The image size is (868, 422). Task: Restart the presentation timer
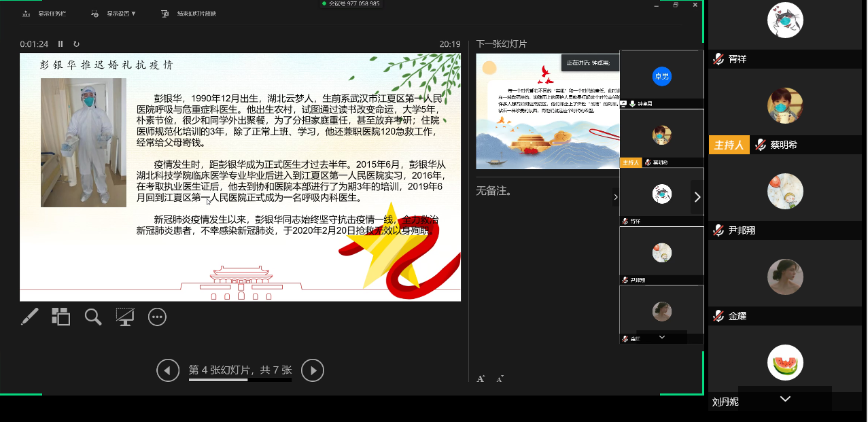point(76,44)
